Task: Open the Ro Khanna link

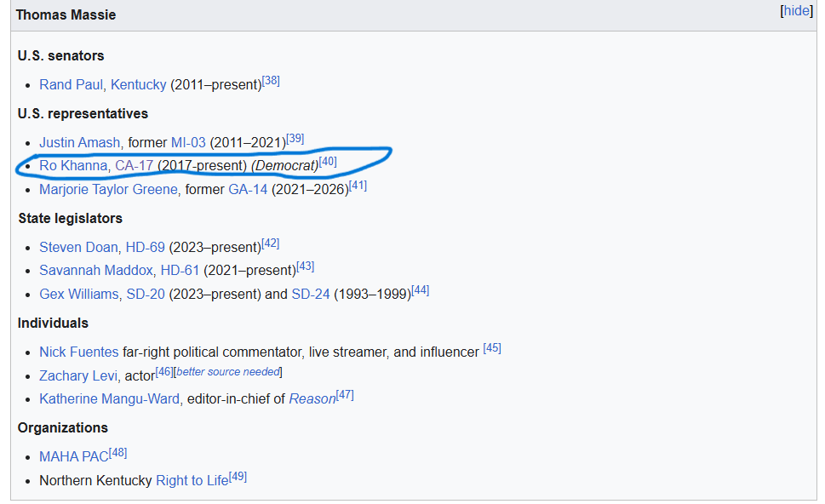Action: coord(73,166)
